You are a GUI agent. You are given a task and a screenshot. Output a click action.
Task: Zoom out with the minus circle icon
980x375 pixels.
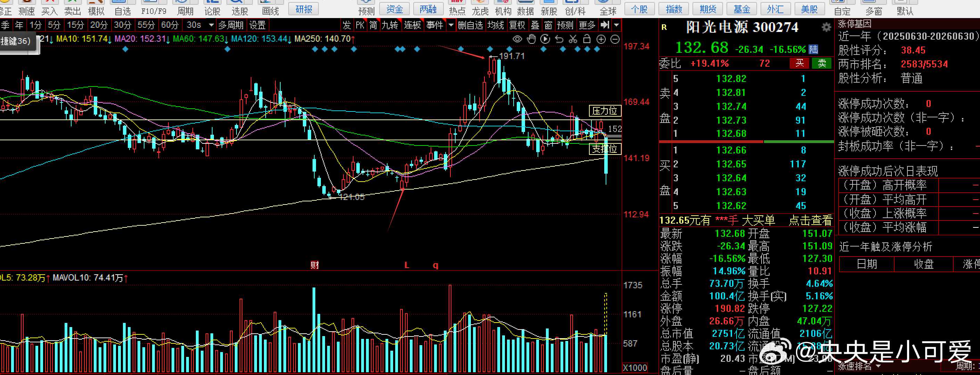[x=615, y=39]
